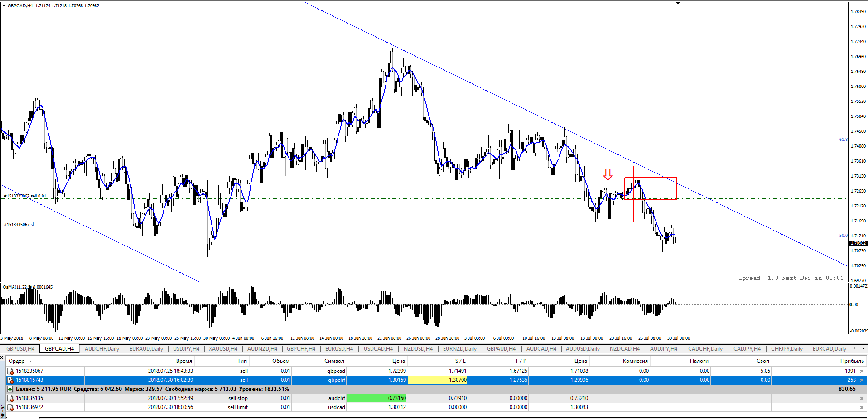This screenshot has height=419, width=868.
Task: Click the pending order icon for 1518836972
Action: click(10, 407)
